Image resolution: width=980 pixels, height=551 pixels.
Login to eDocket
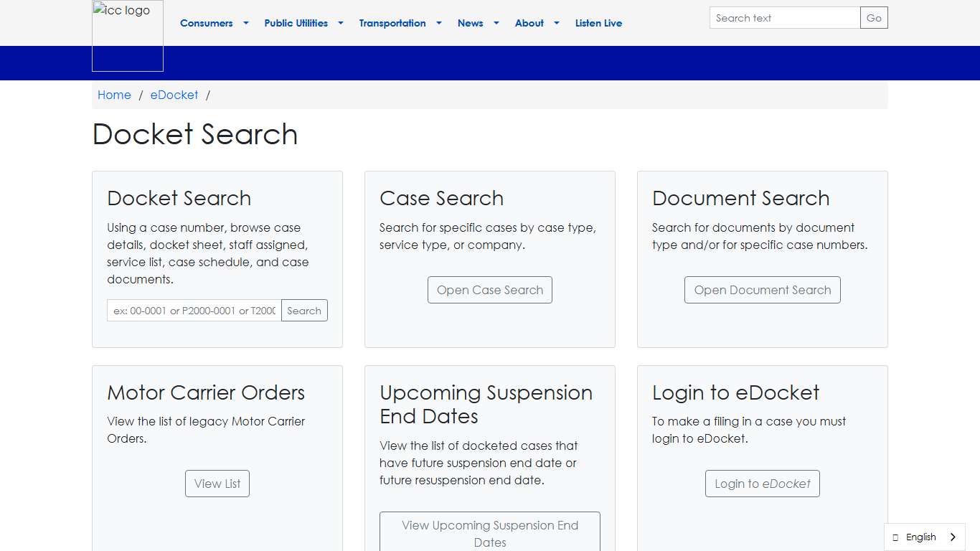(762, 484)
